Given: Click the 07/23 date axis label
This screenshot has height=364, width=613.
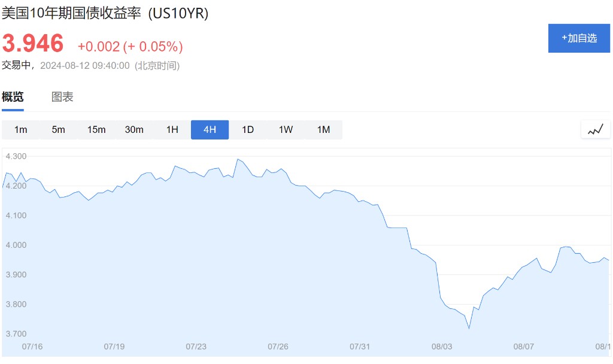Looking at the screenshot, I should click(x=196, y=347).
